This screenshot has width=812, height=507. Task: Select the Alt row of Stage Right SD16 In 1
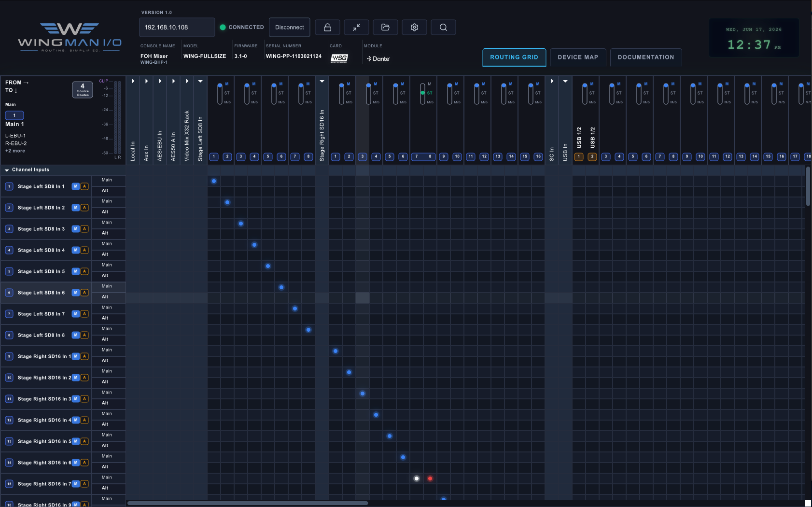(x=109, y=361)
